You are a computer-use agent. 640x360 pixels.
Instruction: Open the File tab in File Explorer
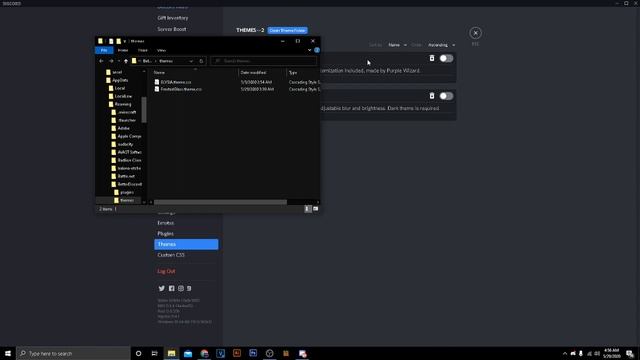pos(104,50)
